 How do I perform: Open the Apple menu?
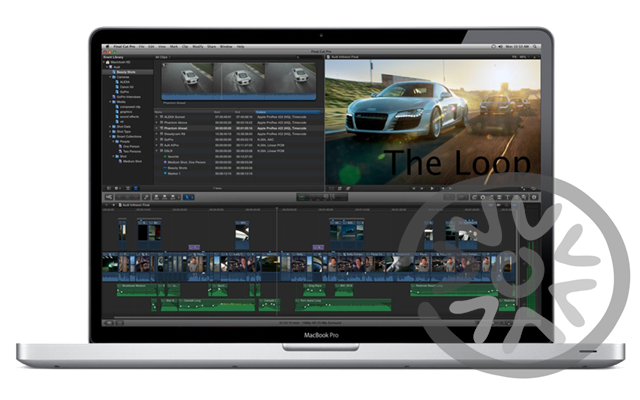(x=107, y=47)
